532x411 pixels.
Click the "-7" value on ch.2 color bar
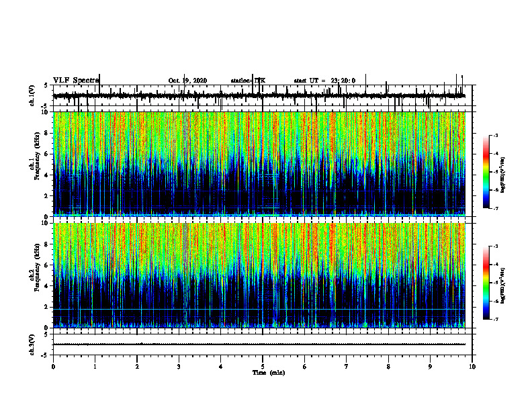point(495,319)
